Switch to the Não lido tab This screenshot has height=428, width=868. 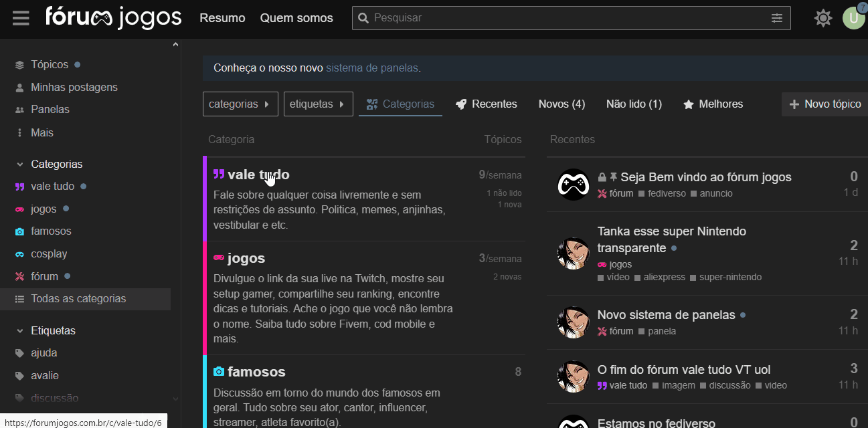[x=633, y=104]
